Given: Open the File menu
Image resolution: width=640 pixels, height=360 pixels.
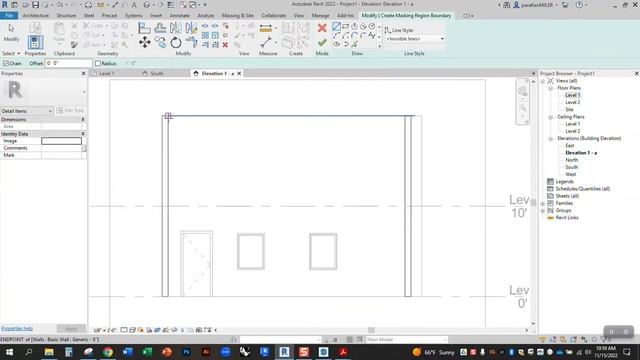Looking at the screenshot, I should point(9,16).
